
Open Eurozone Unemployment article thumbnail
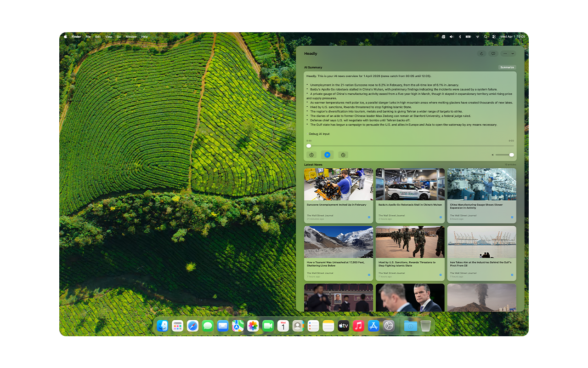tap(339, 184)
